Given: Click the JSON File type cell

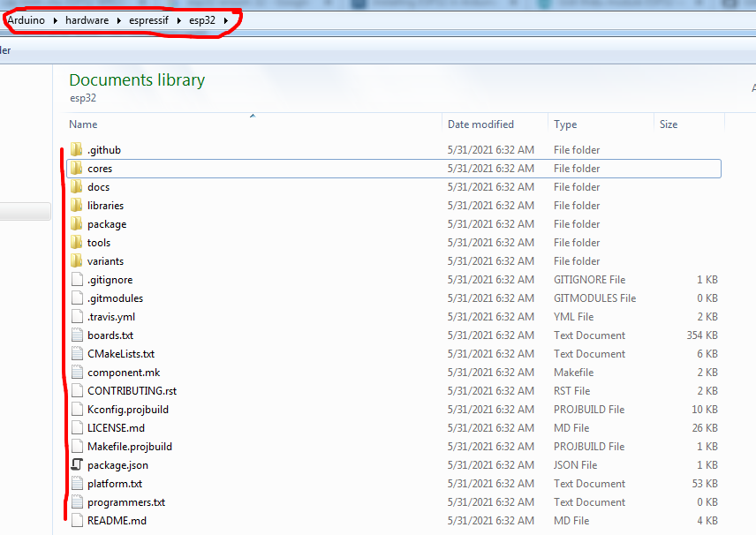Looking at the screenshot, I should (575, 465).
